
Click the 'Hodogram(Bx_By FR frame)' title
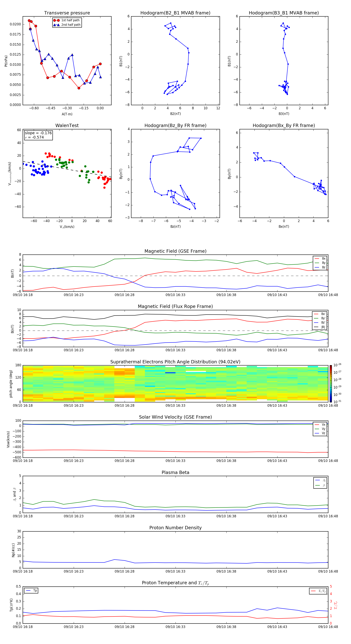coord(284,125)
